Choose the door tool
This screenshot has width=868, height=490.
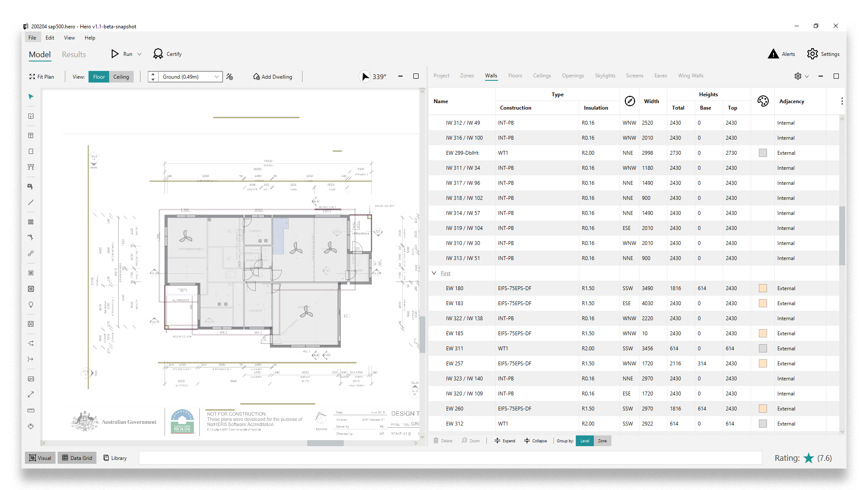click(x=31, y=151)
